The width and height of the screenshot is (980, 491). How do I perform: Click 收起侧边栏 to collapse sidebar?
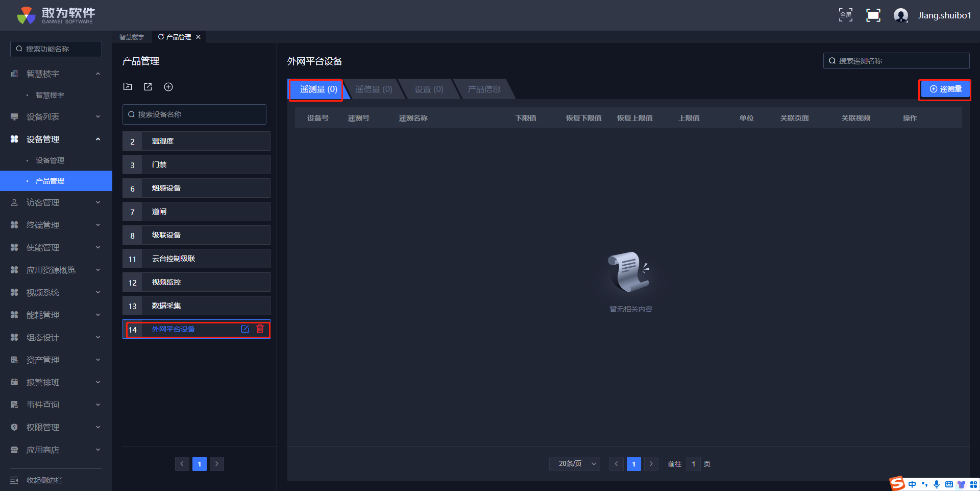(44, 480)
